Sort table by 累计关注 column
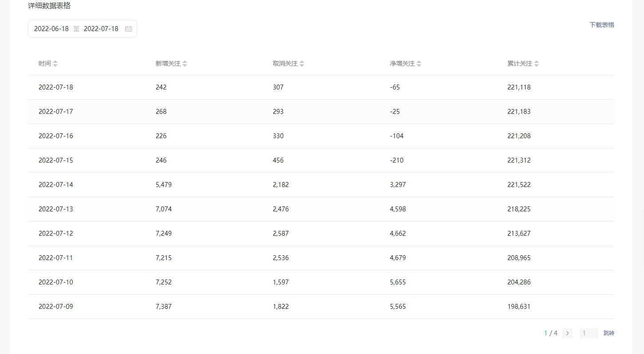 [536, 63]
